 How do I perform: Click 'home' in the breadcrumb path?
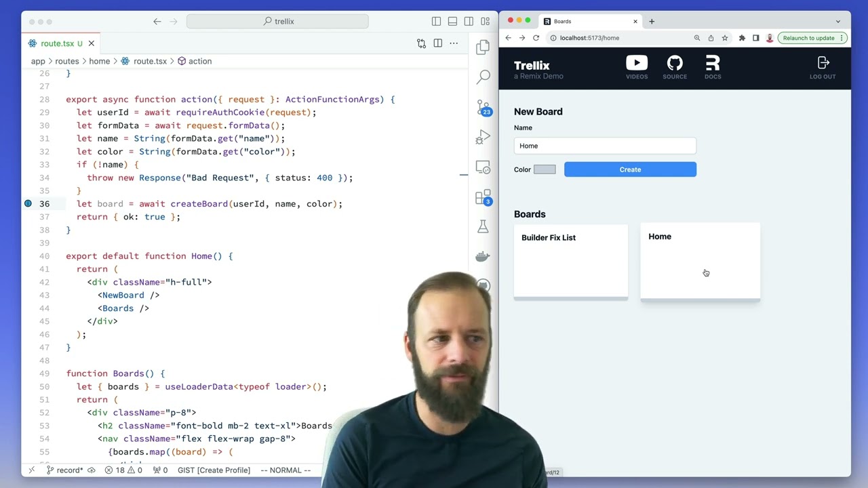click(99, 61)
